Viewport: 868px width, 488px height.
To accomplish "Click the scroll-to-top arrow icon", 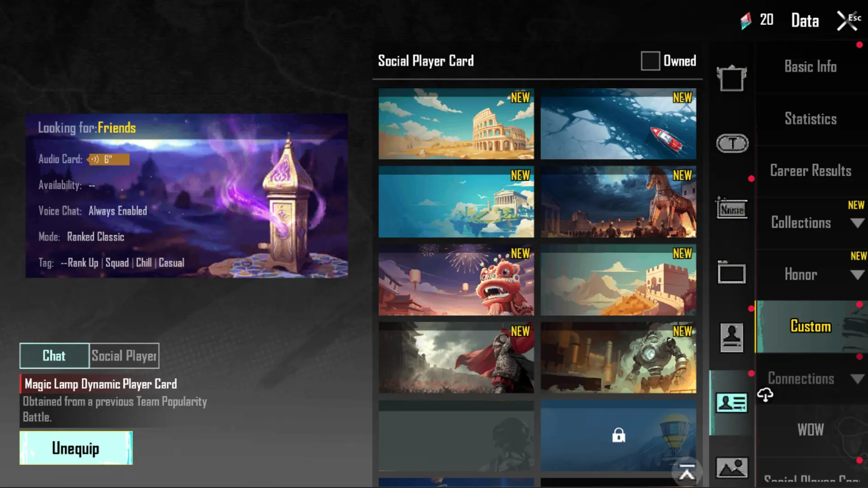I will pos(687,473).
